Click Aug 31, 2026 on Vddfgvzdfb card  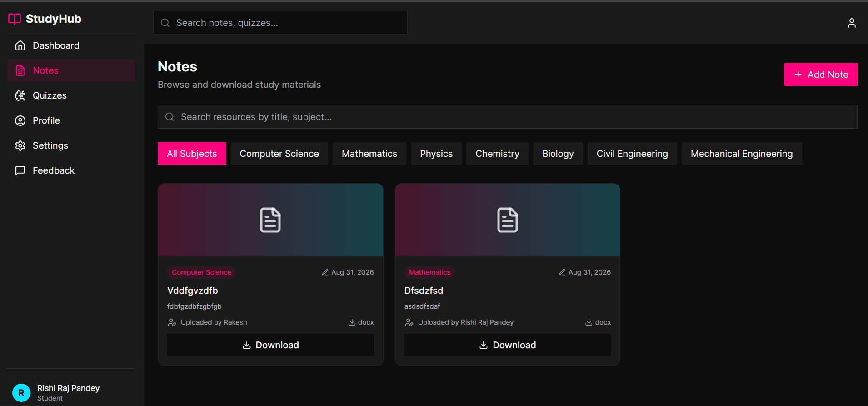tap(353, 272)
